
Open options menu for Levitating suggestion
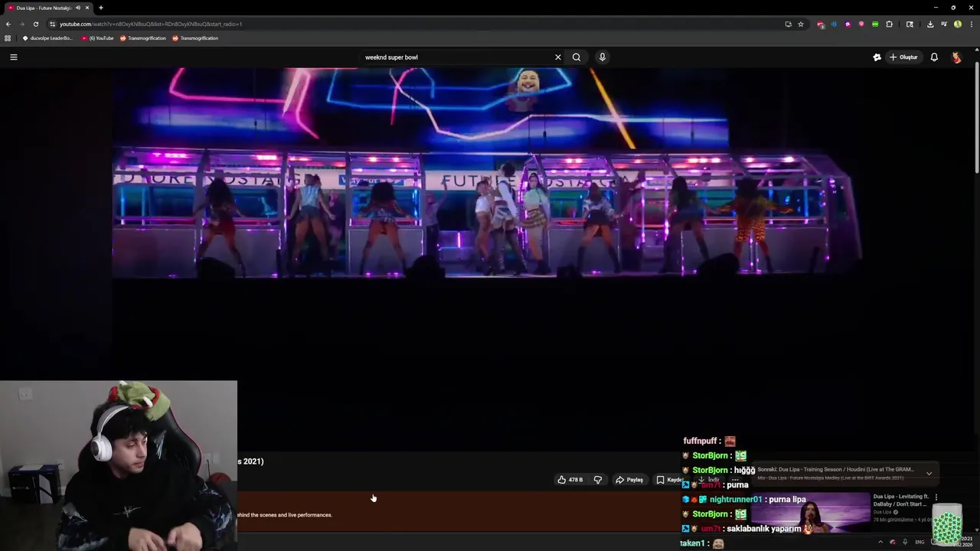(936, 497)
